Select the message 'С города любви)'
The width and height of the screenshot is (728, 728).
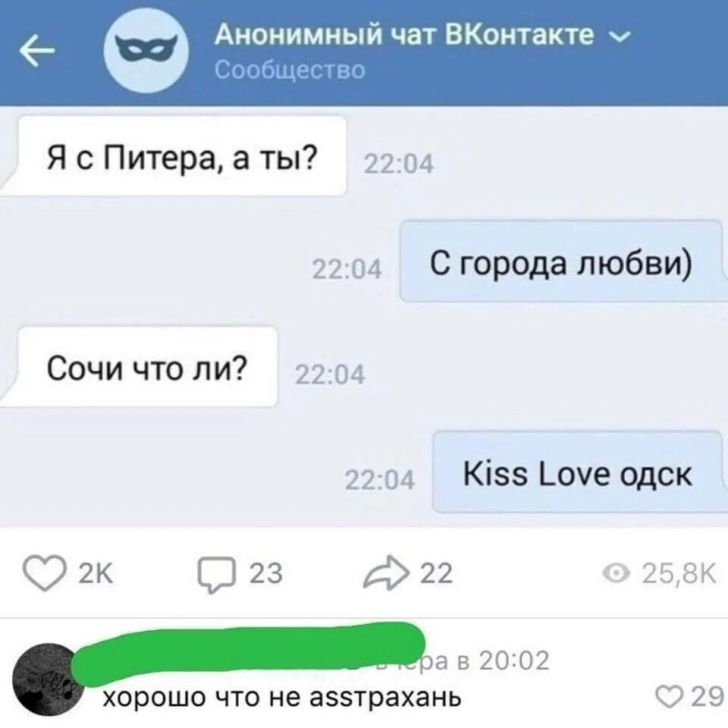(x=563, y=262)
